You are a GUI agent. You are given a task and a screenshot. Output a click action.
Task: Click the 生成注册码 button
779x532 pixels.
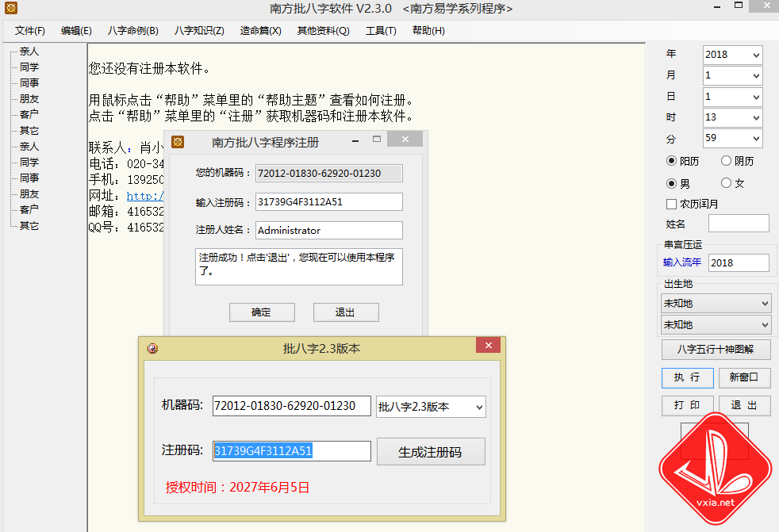[430, 452]
